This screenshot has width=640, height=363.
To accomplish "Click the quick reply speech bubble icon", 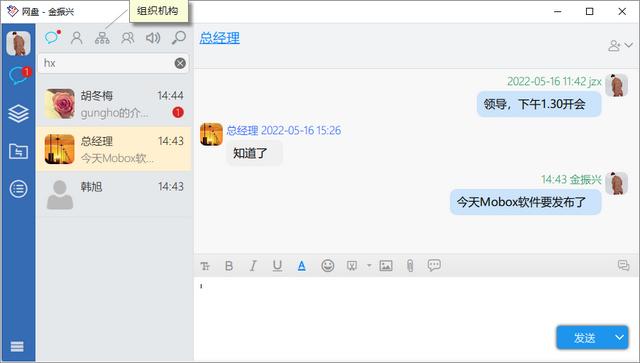I will pos(434,265).
